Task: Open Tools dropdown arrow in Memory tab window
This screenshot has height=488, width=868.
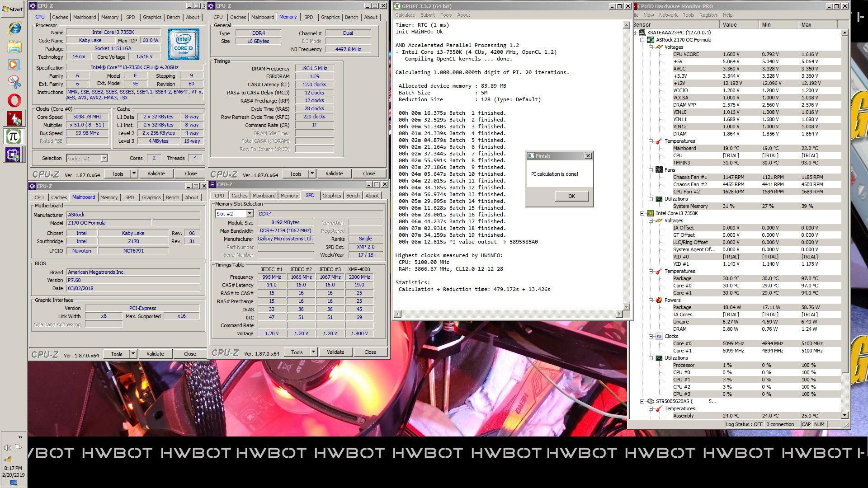Action: [x=312, y=174]
